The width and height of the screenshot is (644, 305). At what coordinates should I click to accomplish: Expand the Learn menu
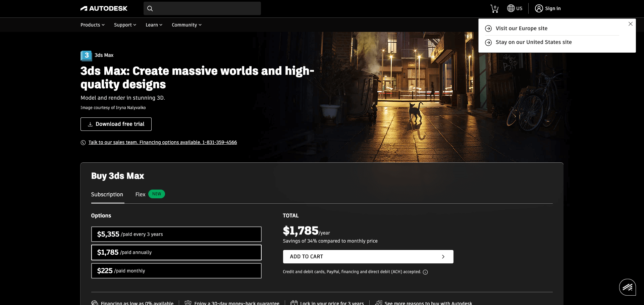pos(154,25)
